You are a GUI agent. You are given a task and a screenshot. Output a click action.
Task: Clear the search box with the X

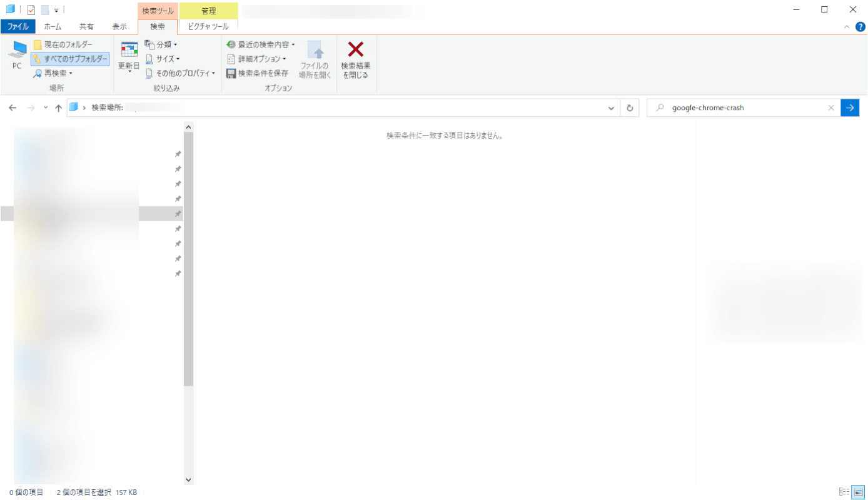click(831, 107)
